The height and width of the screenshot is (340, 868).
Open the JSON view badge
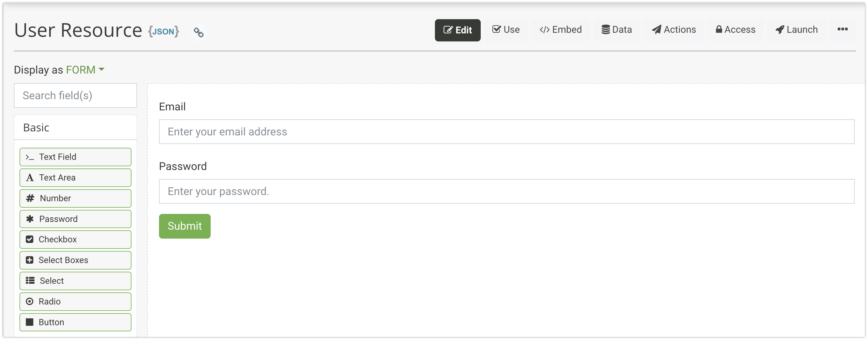163,31
